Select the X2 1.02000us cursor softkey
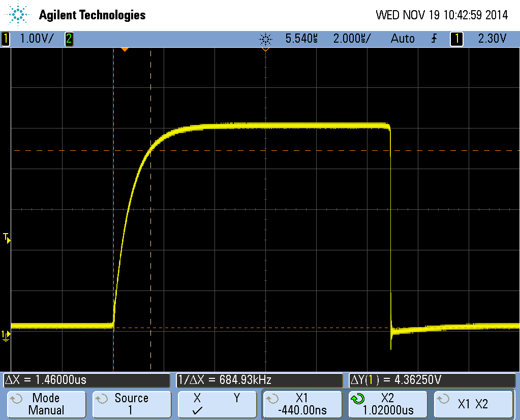The width and height of the screenshot is (520, 420). 387,404
